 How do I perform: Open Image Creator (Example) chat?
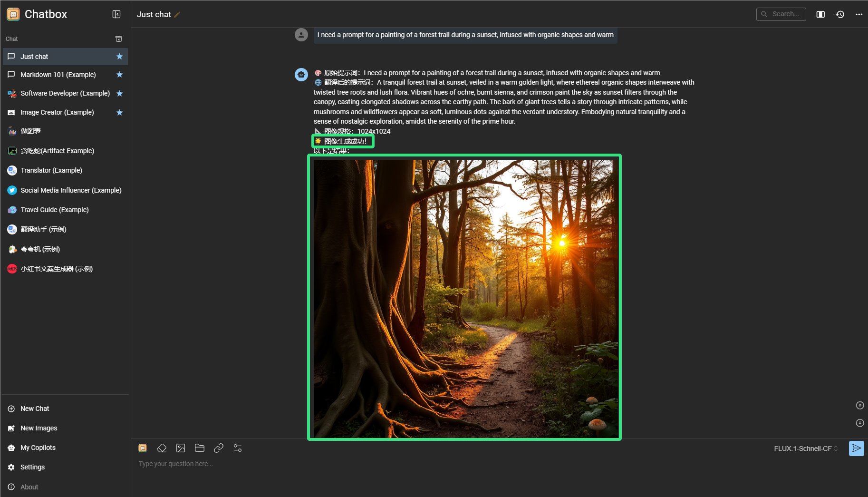click(x=65, y=113)
